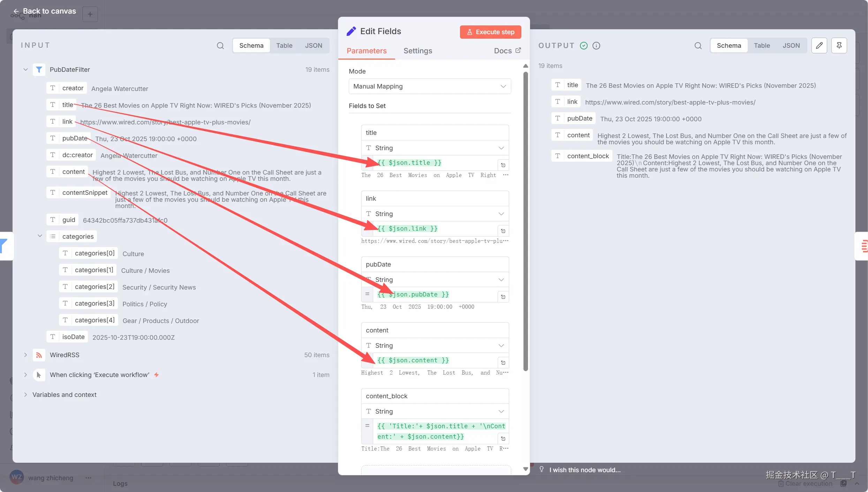Click the parameters panel vertical scrollbar
Image resolution: width=868 pixels, height=492 pixels.
[525, 222]
